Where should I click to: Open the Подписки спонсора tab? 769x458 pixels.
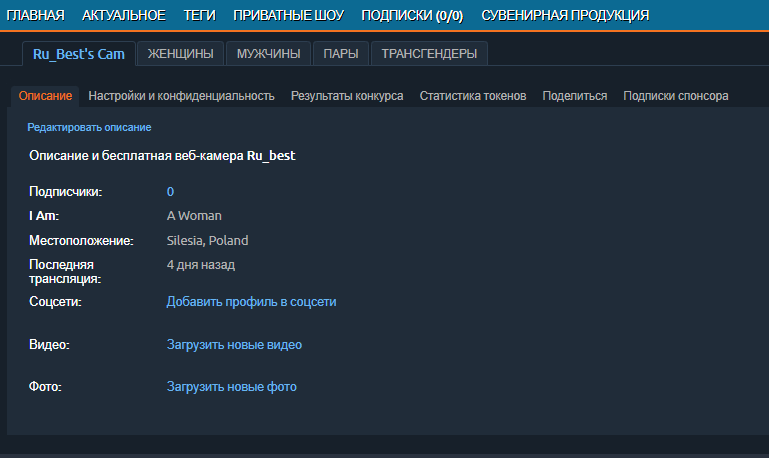[x=676, y=96]
